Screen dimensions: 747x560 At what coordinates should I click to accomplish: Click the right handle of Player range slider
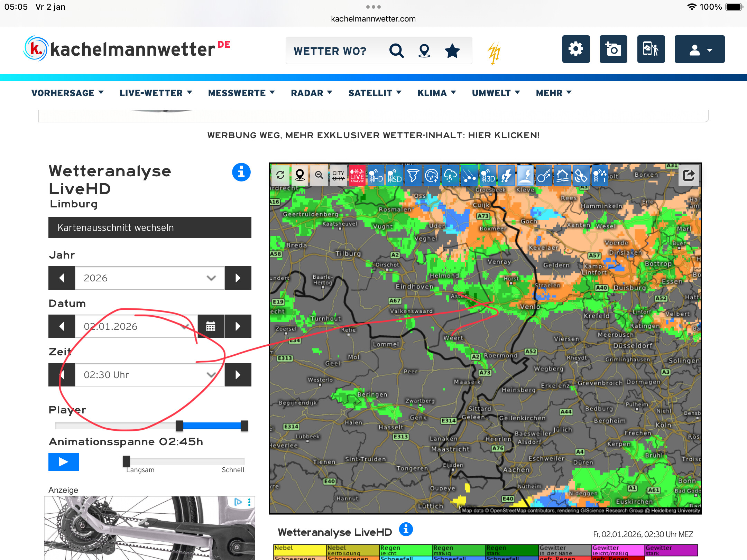click(245, 426)
